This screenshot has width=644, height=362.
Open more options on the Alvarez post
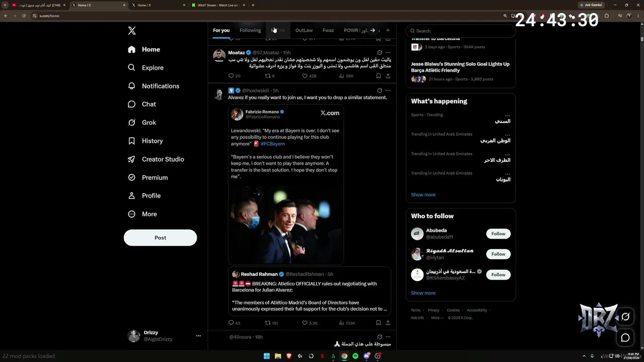click(x=388, y=90)
